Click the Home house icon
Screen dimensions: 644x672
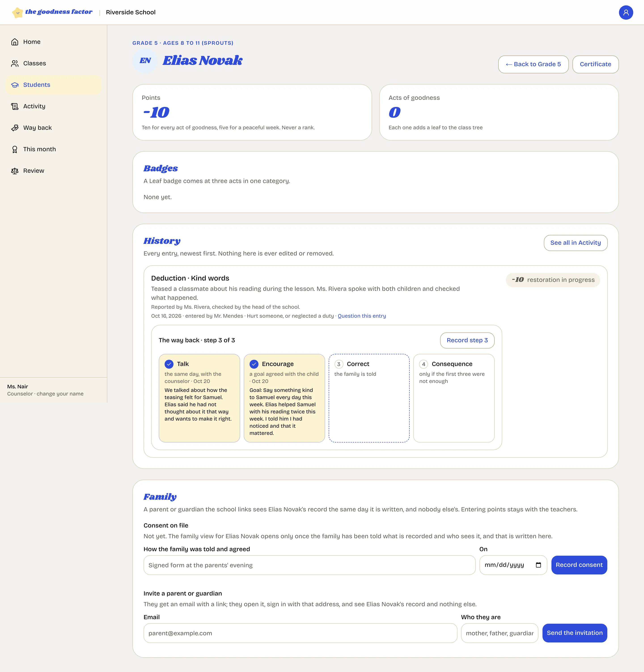tap(15, 42)
